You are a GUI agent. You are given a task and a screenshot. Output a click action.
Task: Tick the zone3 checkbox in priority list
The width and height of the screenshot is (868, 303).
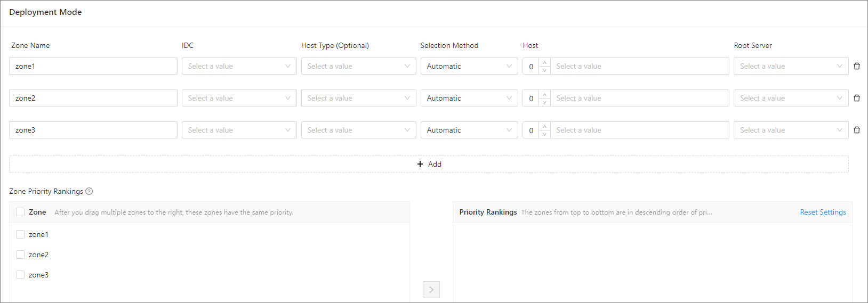pos(20,275)
